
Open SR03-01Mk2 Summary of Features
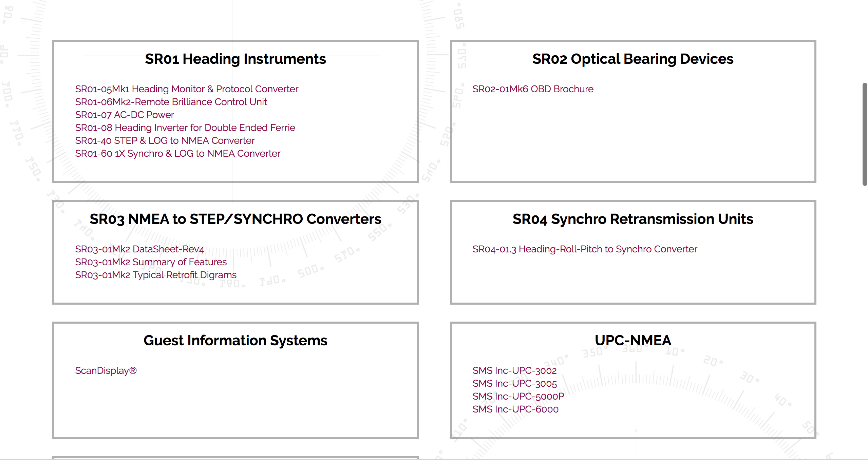click(151, 262)
